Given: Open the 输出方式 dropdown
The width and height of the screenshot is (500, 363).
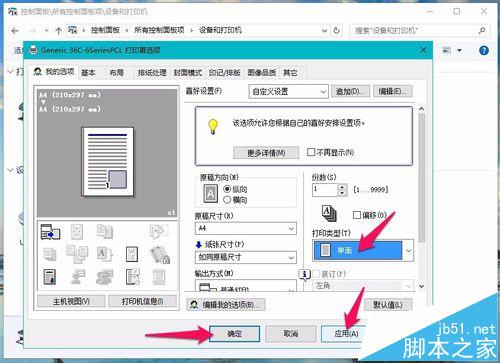Looking at the screenshot, I should click(246, 286).
